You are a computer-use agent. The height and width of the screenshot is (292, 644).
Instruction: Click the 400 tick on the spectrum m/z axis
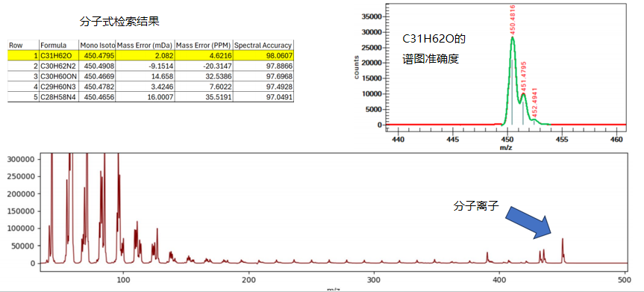point(499,279)
